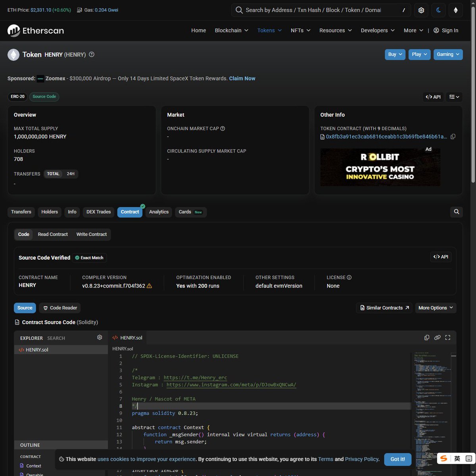Click the top API button near ERC-20
This screenshot has width=476, height=476.
pos(433,97)
